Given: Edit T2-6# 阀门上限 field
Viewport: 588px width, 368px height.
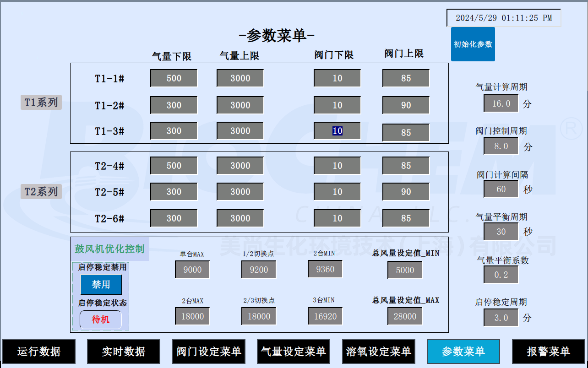Looking at the screenshot, I should [406, 218].
